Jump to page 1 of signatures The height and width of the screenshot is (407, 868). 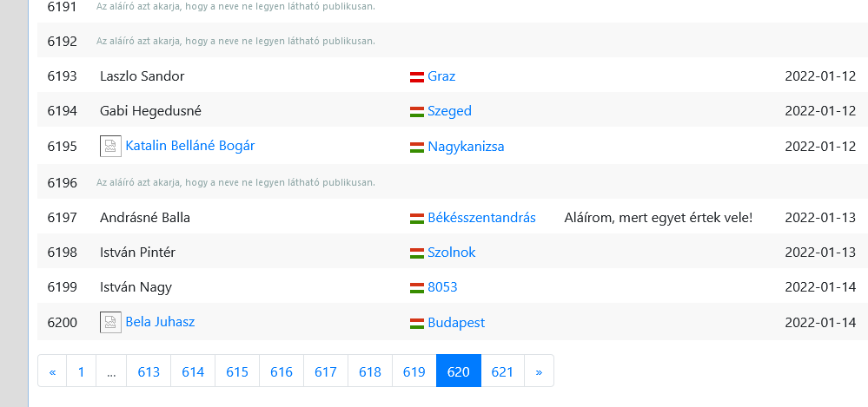82,371
